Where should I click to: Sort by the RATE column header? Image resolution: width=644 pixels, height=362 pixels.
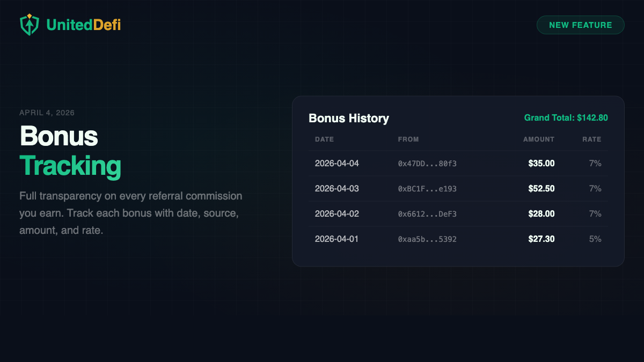tap(592, 139)
